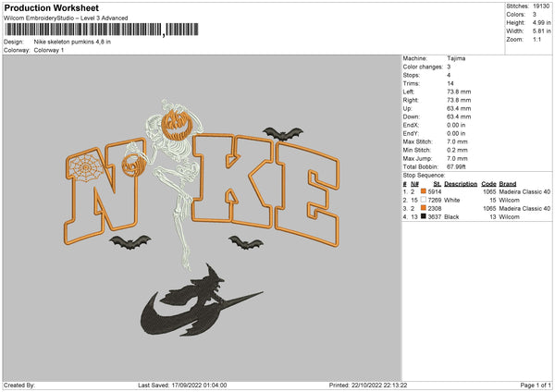Click the white swatch for stop 2 (7269)
The height and width of the screenshot is (392, 555).
[424, 200]
